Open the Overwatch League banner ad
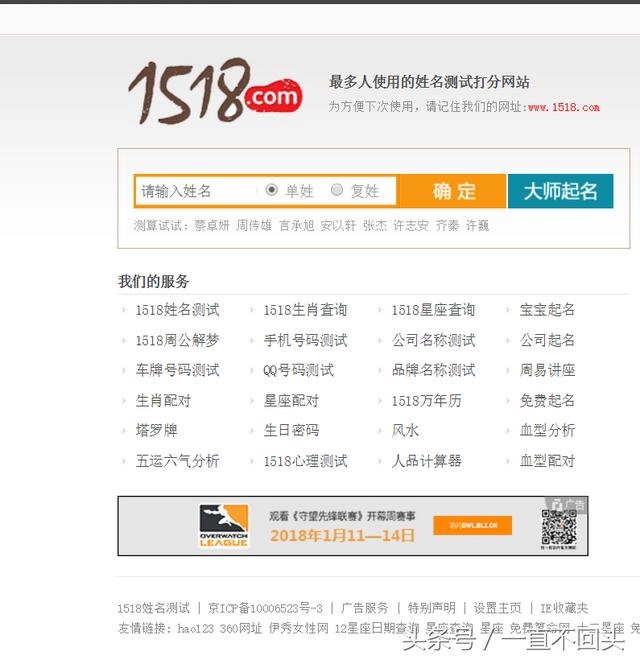The width and height of the screenshot is (640, 660). [353, 526]
